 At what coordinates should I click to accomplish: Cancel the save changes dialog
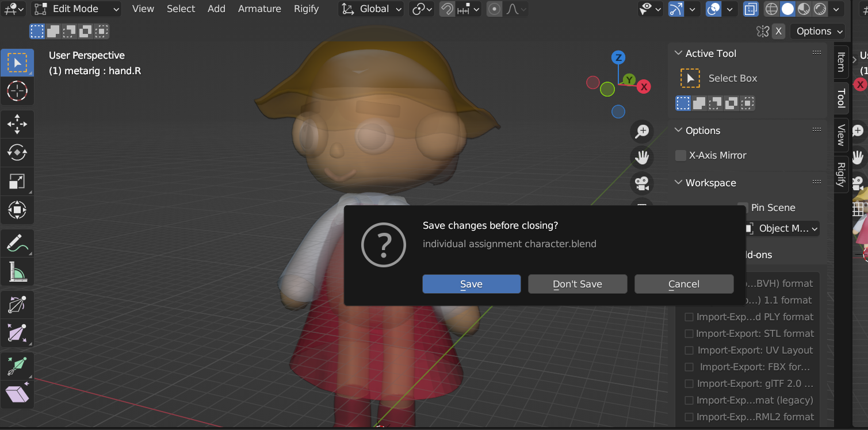[x=684, y=284]
